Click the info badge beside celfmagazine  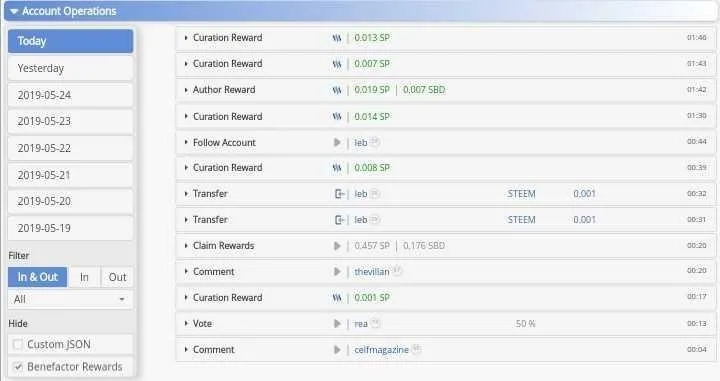click(x=416, y=349)
